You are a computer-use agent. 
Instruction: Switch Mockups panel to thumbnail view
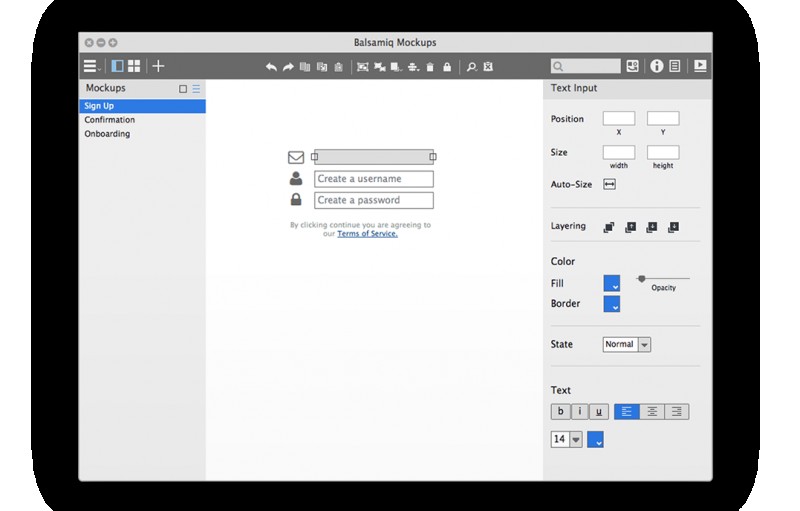click(183, 89)
